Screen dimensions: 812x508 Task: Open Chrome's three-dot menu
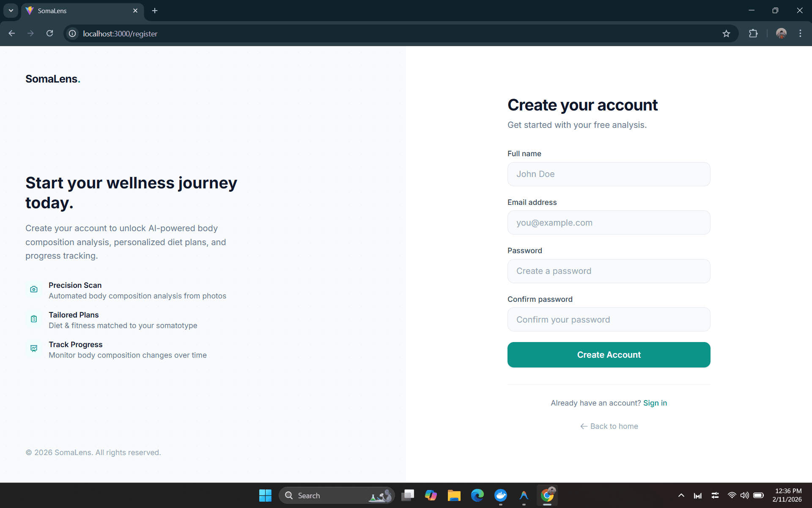click(x=800, y=34)
